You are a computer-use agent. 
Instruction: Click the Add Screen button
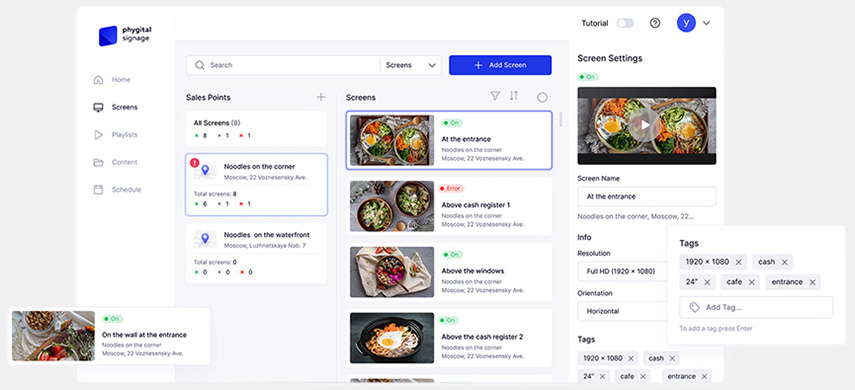pos(500,65)
